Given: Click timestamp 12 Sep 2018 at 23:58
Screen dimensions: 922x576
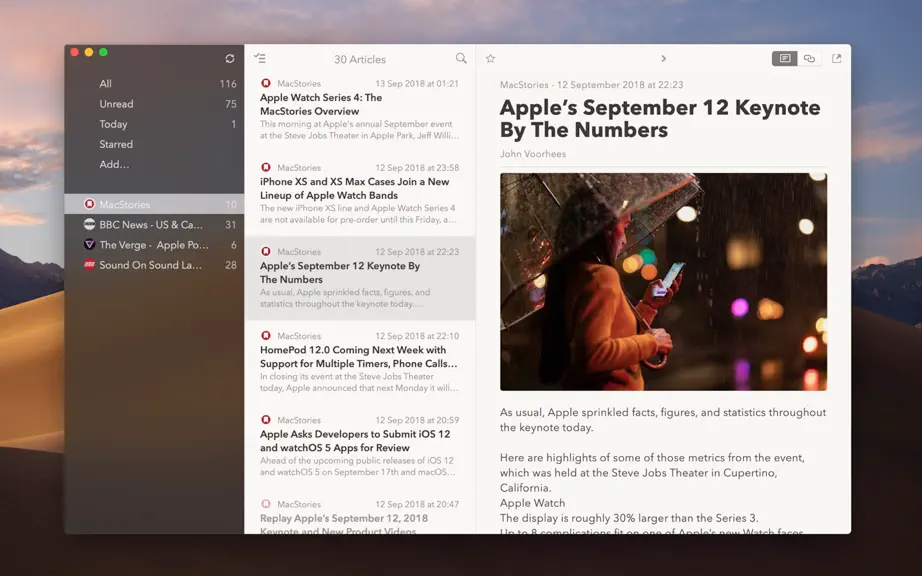Looking at the screenshot, I should [417, 168].
